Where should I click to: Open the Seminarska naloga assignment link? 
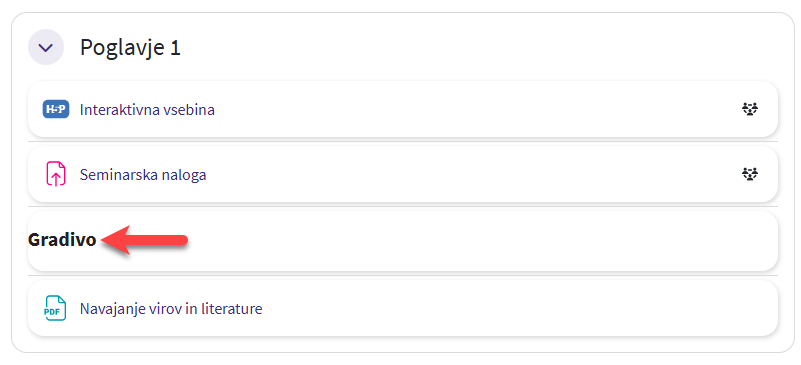(x=143, y=175)
